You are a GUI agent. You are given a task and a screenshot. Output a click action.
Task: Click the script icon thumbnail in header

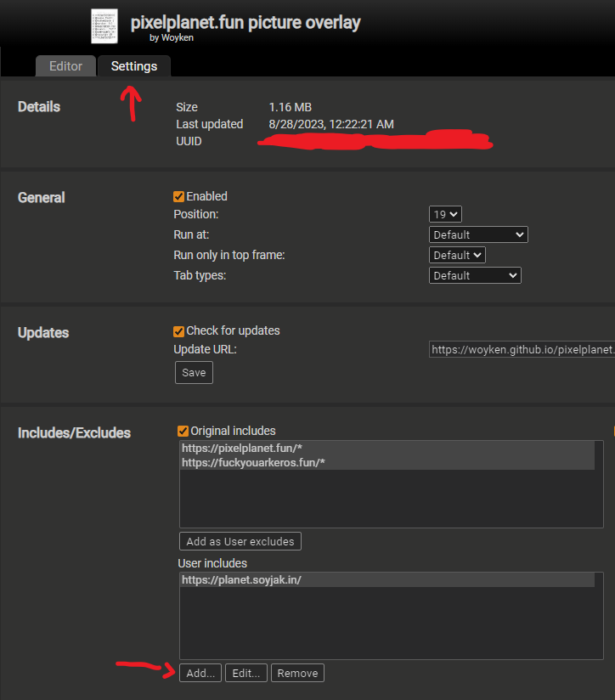104,25
